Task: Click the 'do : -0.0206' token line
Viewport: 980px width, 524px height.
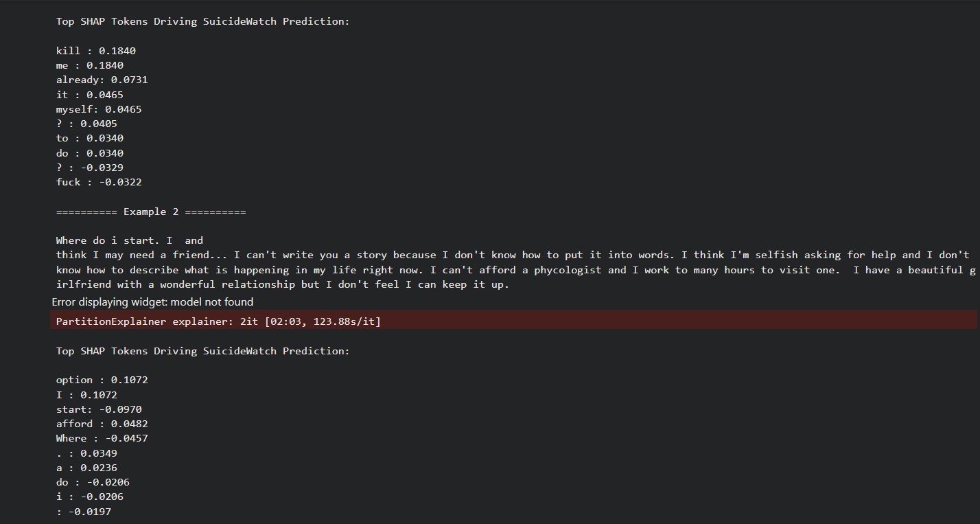Action: [x=93, y=482]
